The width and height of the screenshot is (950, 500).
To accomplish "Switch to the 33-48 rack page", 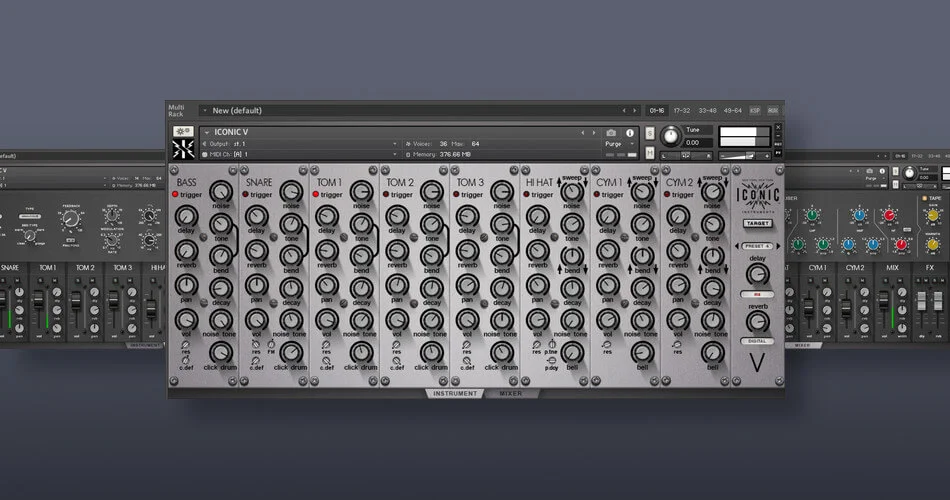I will (708, 111).
